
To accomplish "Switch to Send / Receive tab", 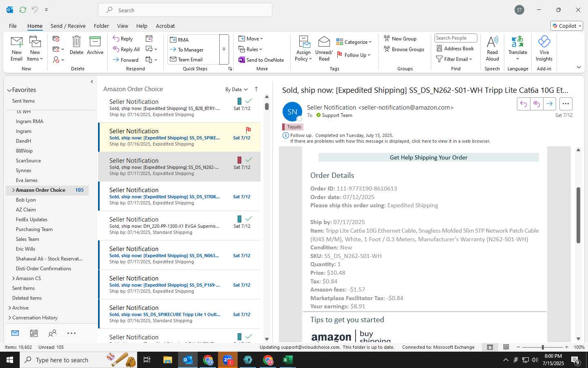I will click(68, 26).
